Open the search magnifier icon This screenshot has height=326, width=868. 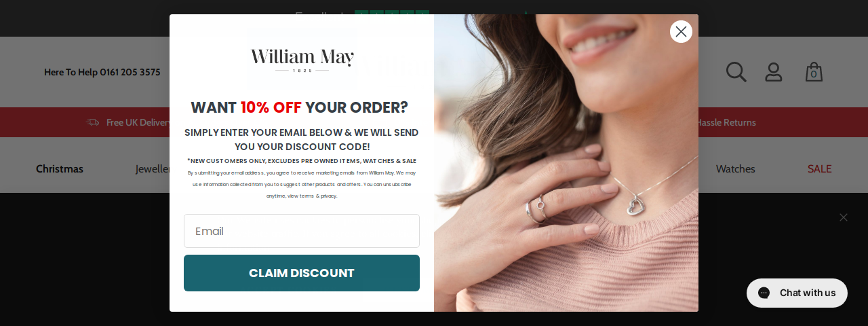pyautogui.click(x=736, y=71)
